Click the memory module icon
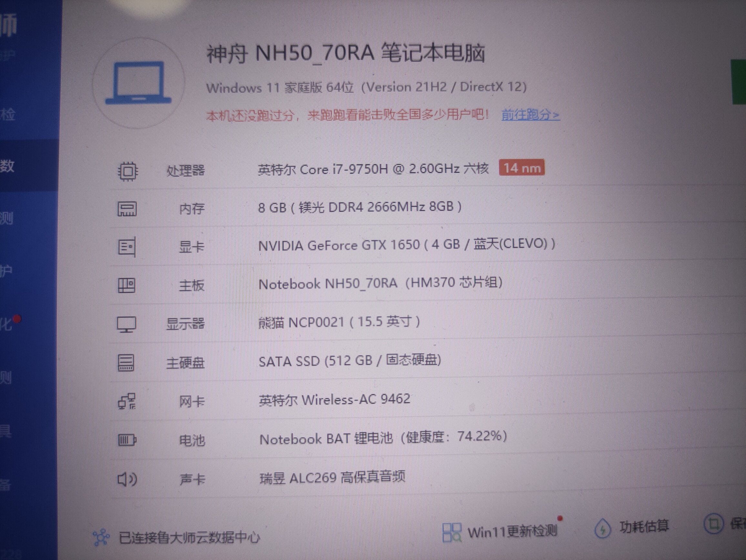 127,209
